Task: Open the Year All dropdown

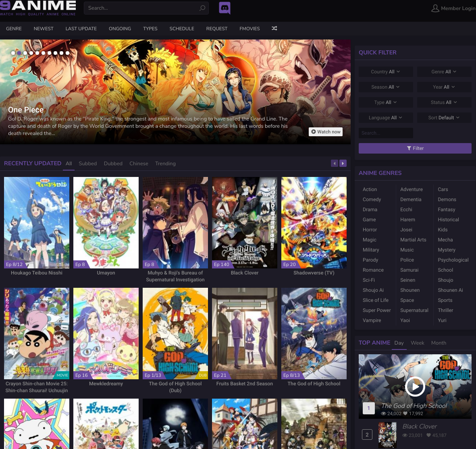Action: click(x=444, y=87)
